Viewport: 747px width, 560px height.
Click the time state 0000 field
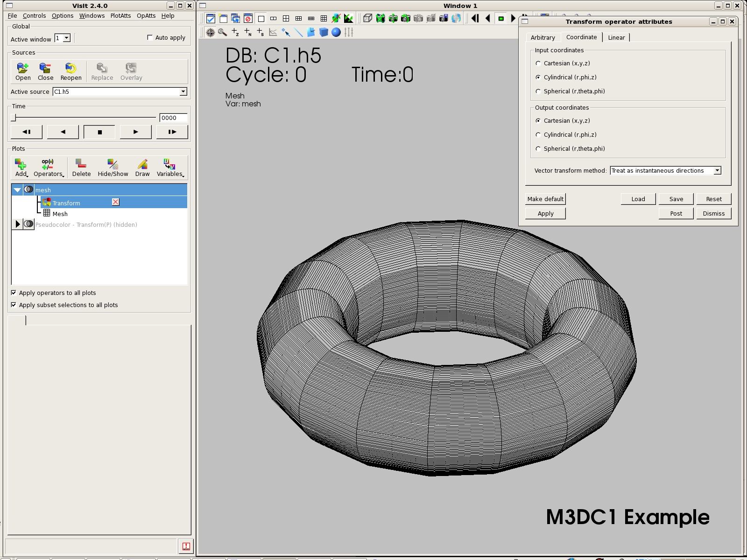click(x=173, y=118)
